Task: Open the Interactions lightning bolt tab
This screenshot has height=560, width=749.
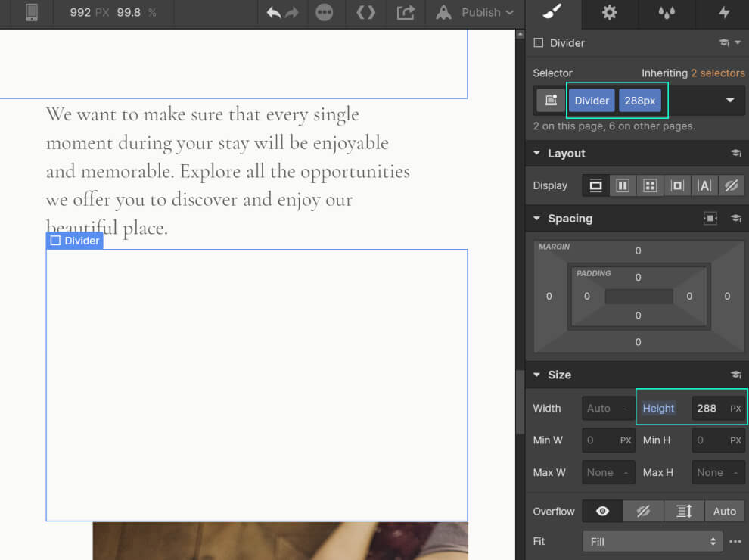Action: [723, 13]
